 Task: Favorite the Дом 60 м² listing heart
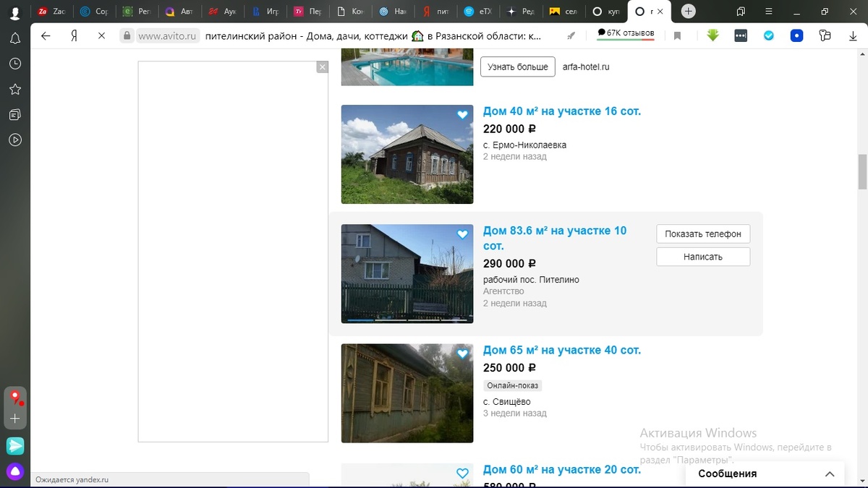click(463, 474)
